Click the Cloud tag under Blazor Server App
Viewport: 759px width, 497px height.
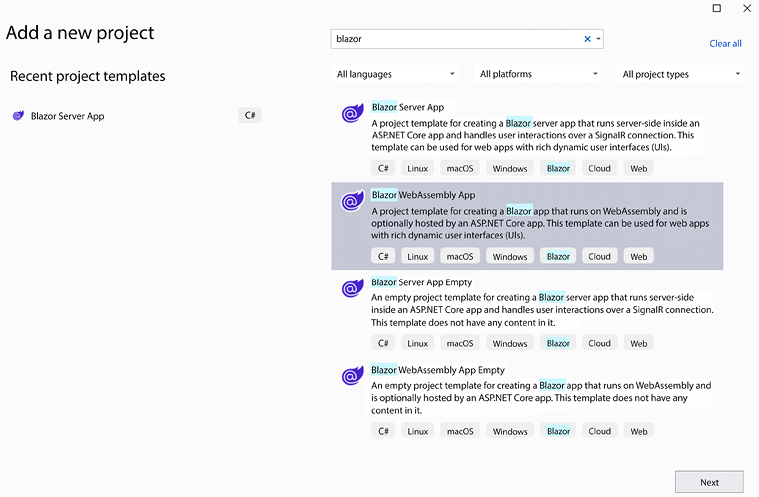click(x=599, y=168)
